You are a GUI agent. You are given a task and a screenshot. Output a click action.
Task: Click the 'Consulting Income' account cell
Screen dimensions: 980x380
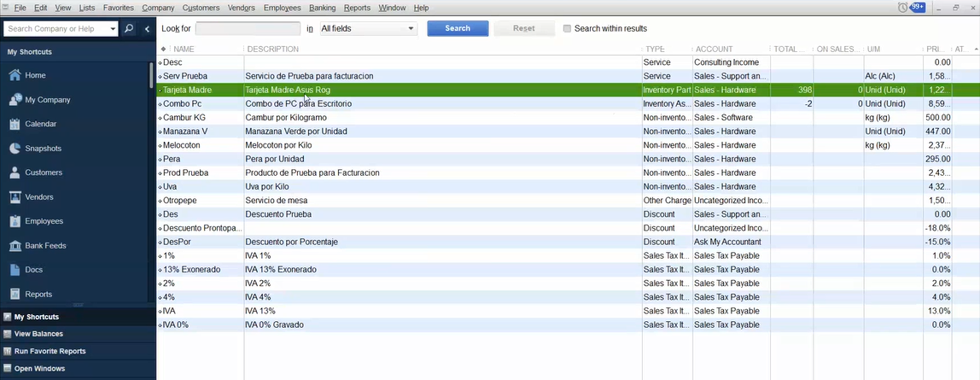(726, 62)
